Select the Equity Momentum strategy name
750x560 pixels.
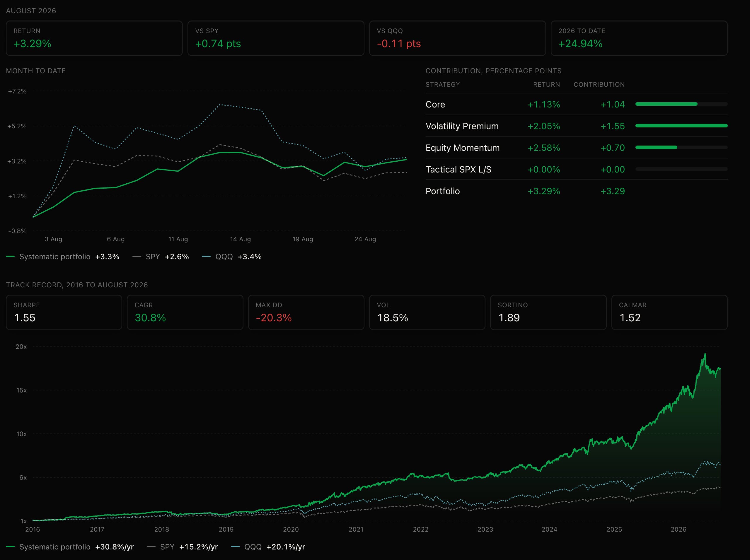click(x=463, y=148)
